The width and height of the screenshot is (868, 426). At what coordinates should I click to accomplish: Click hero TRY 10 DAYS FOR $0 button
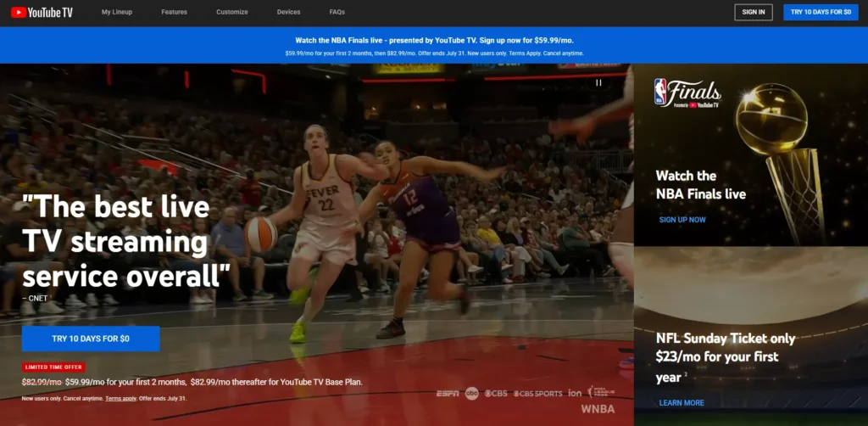point(91,339)
